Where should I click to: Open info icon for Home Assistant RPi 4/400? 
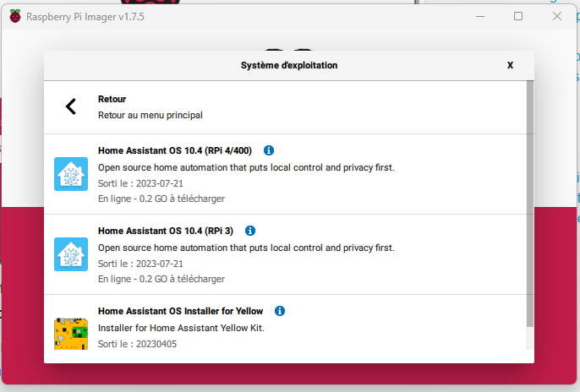coord(269,150)
